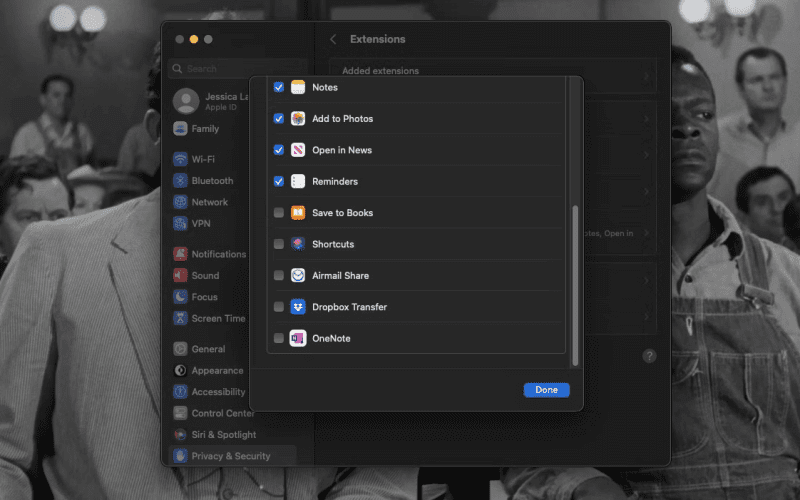Click the Search field in sidebar
This screenshot has height=500, width=800.
(x=238, y=68)
